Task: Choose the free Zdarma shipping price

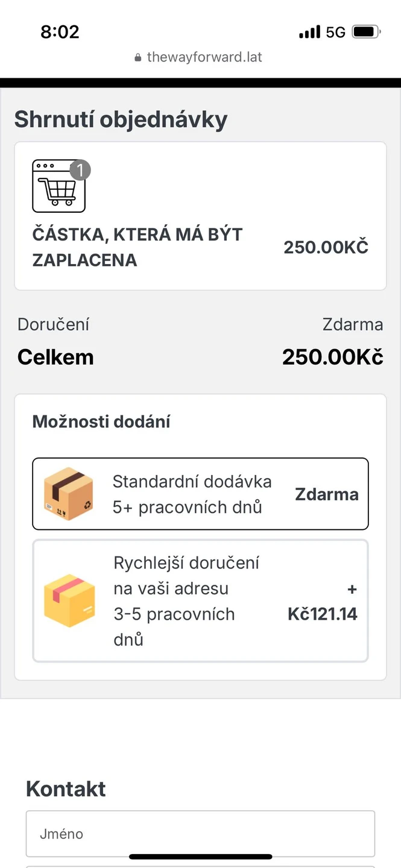Action: 326,494
